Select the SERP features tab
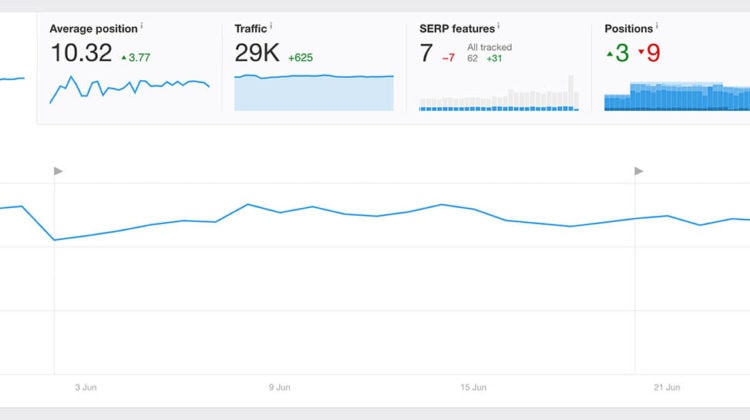 (x=499, y=68)
